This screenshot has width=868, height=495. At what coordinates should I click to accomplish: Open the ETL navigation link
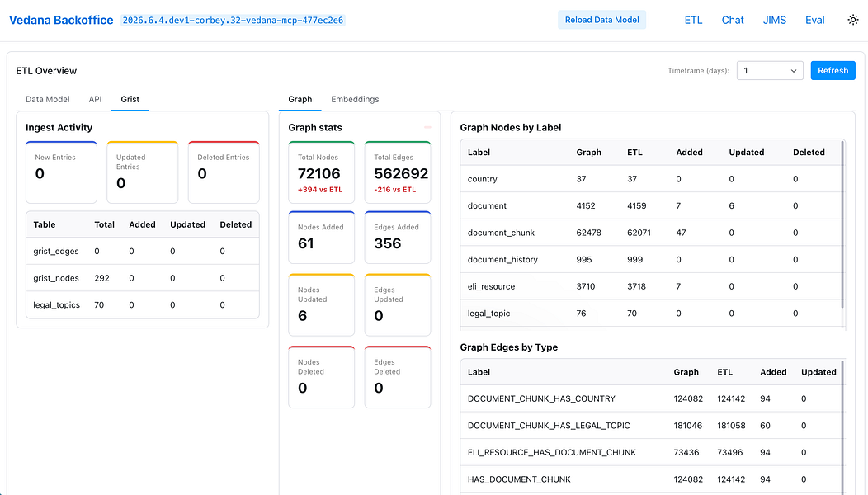(x=693, y=20)
